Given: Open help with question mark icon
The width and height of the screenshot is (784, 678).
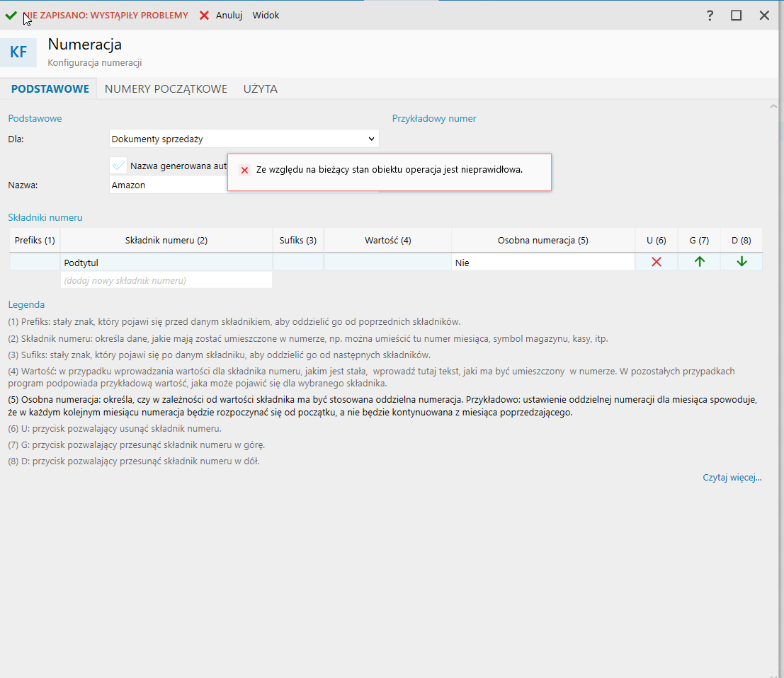Looking at the screenshot, I should click(710, 16).
